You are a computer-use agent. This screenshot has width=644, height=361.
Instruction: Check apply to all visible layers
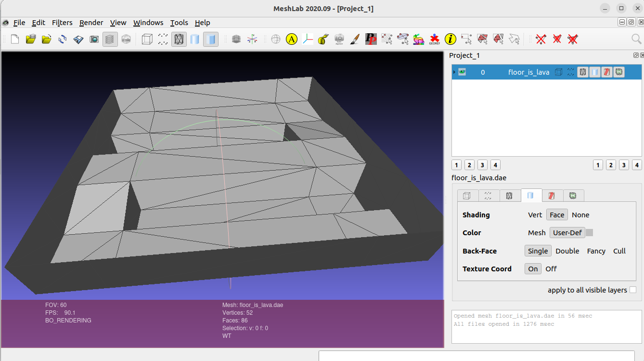click(x=633, y=290)
